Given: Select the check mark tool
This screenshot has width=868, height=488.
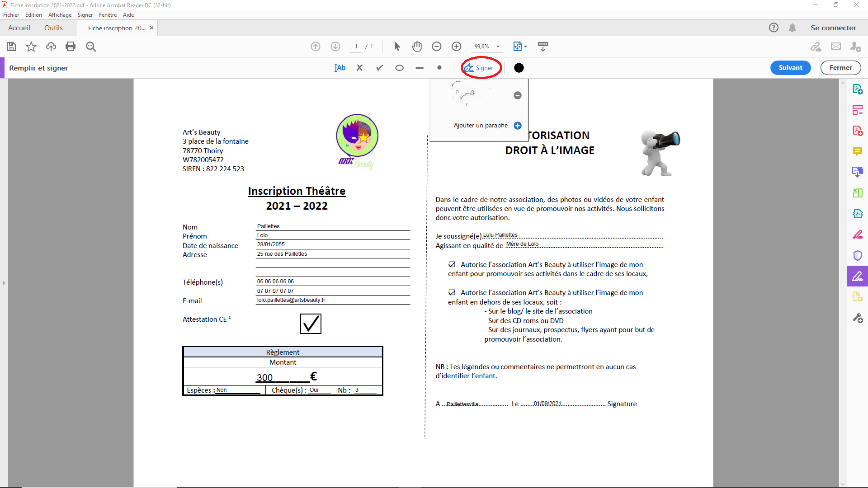Looking at the screenshot, I should coord(380,68).
